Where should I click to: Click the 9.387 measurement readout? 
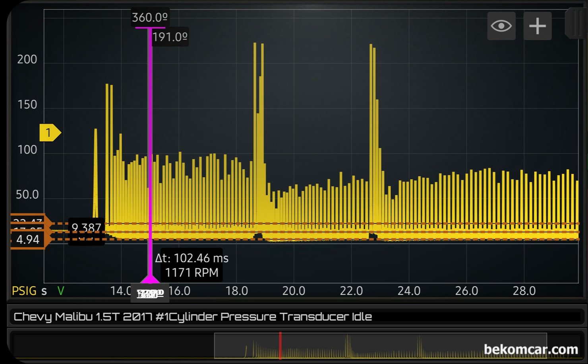click(86, 228)
